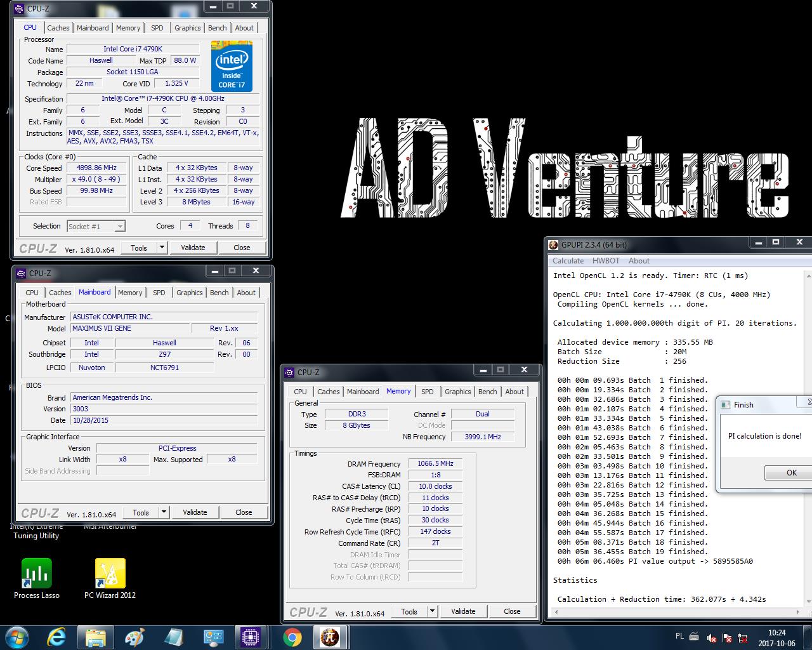Click the Name field Intel Core i7 4790K

(133, 49)
